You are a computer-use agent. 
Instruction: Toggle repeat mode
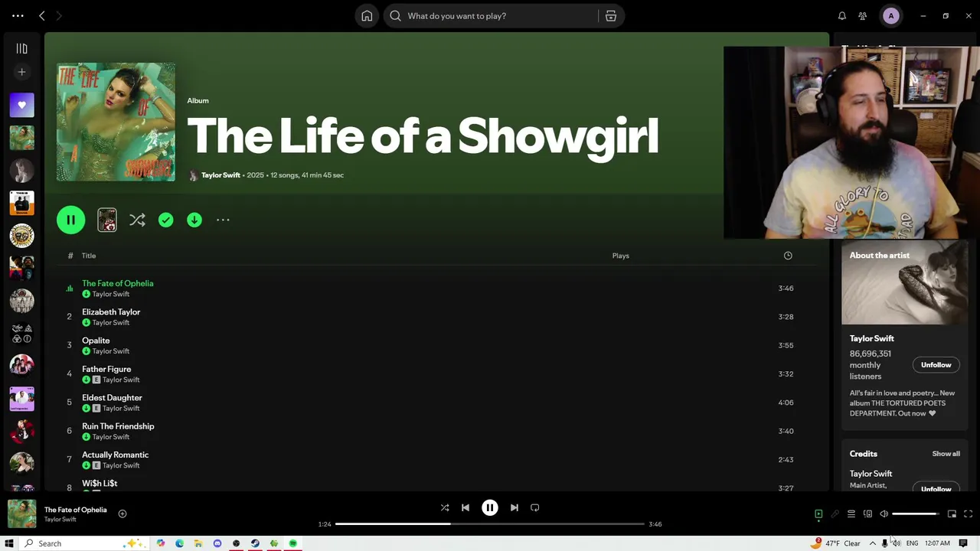(535, 507)
